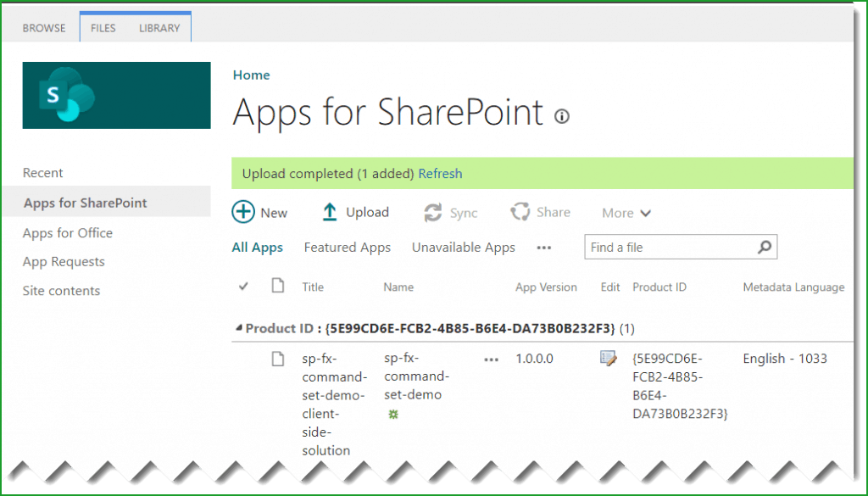Screen dimensions: 868x496
Task: Click the green new-item star icon
Action: click(x=393, y=414)
